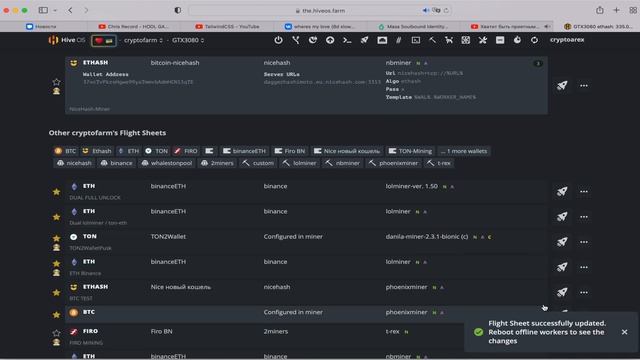Viewport: 640px width, 360px height.
Task: Unstar the ETH Binance flight sheet
Action: [56, 263]
